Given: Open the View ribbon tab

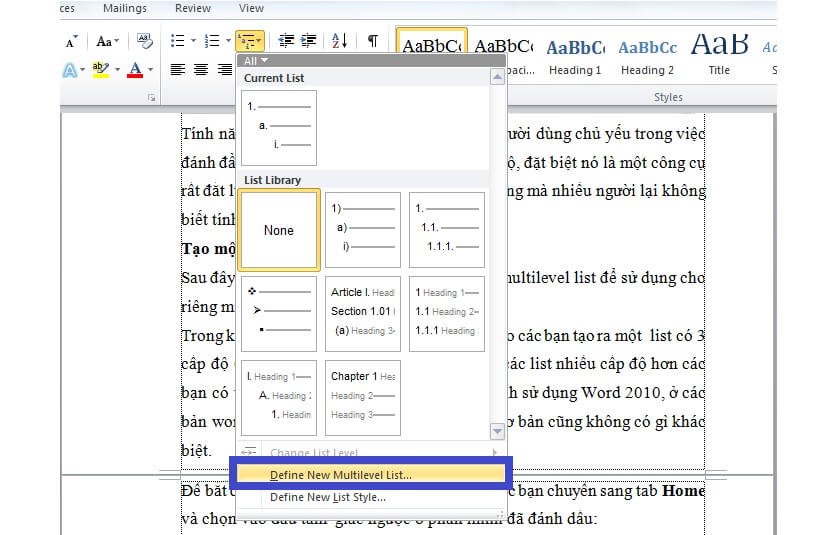Looking at the screenshot, I should [x=251, y=8].
